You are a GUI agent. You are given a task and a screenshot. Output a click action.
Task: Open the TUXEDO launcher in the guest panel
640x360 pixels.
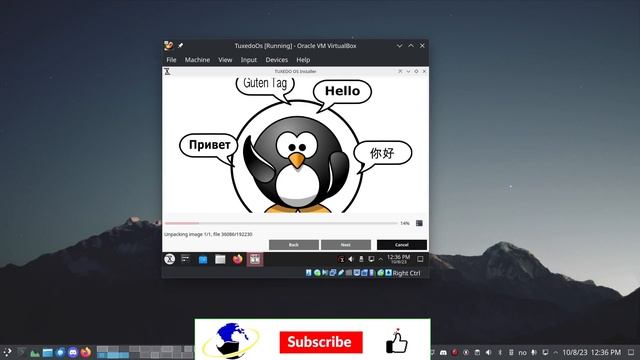point(169,259)
